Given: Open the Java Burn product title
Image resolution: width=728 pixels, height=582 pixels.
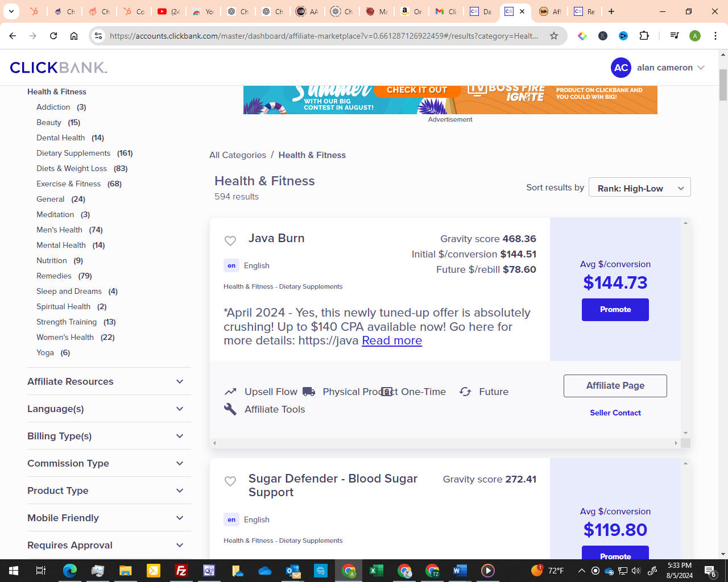Looking at the screenshot, I should click(x=276, y=238).
